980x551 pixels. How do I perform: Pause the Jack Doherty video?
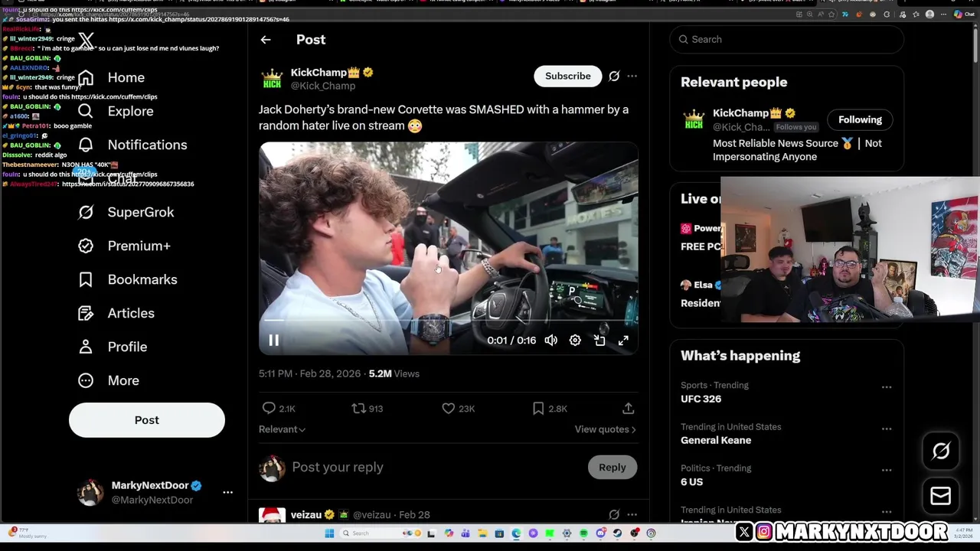tap(273, 341)
